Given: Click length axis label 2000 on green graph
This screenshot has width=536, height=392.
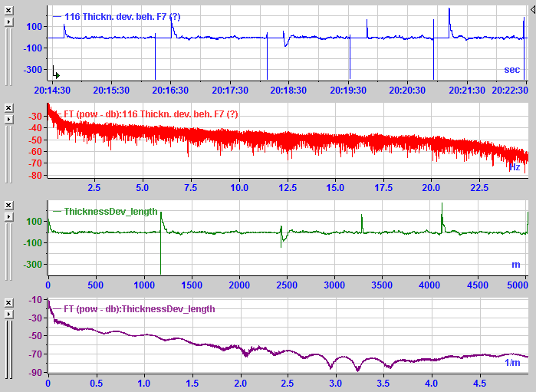Looking at the screenshot, I should coord(239,285).
